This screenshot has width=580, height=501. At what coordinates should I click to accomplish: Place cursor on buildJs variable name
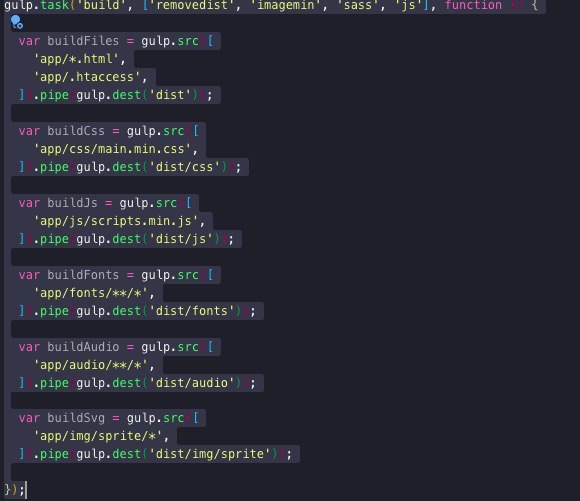(72, 203)
